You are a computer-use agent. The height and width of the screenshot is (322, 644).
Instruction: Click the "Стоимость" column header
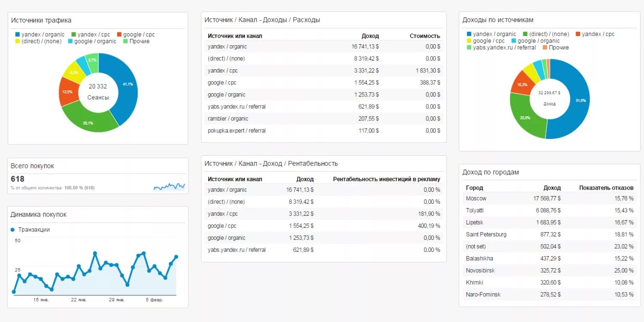tap(425, 36)
